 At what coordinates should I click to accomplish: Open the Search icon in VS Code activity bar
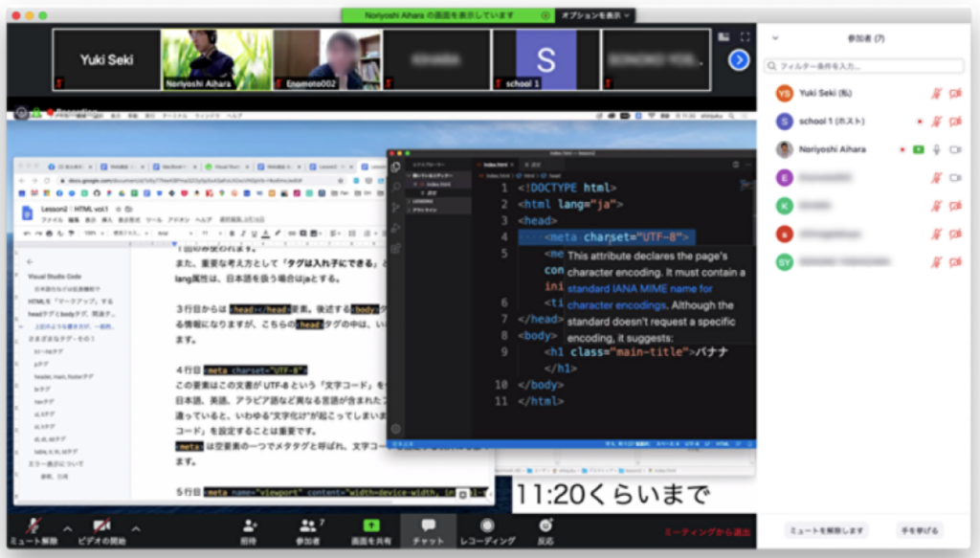pyautogui.click(x=396, y=187)
